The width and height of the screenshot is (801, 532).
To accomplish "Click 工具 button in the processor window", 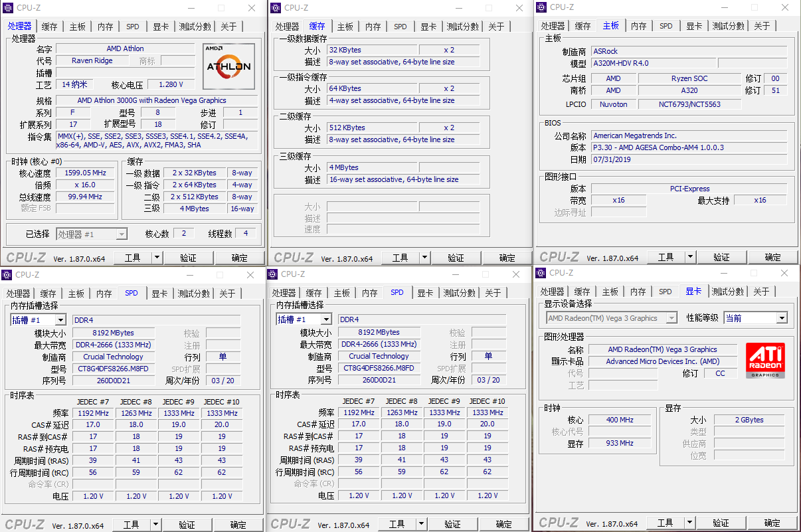I will [133, 258].
